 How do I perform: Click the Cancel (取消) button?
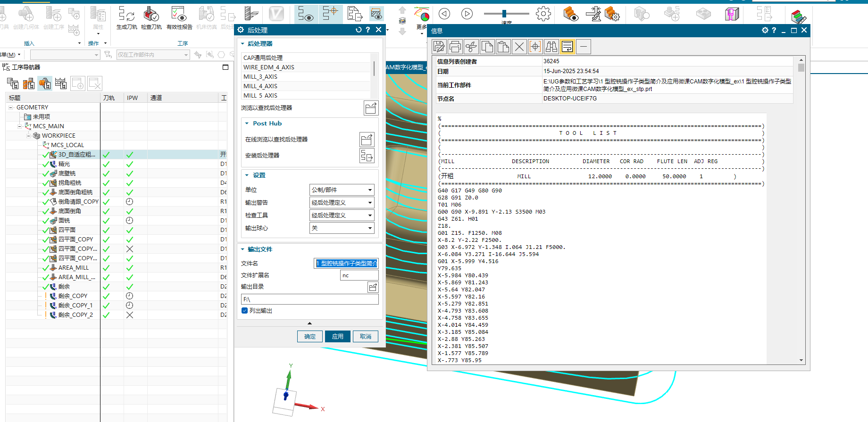(366, 337)
